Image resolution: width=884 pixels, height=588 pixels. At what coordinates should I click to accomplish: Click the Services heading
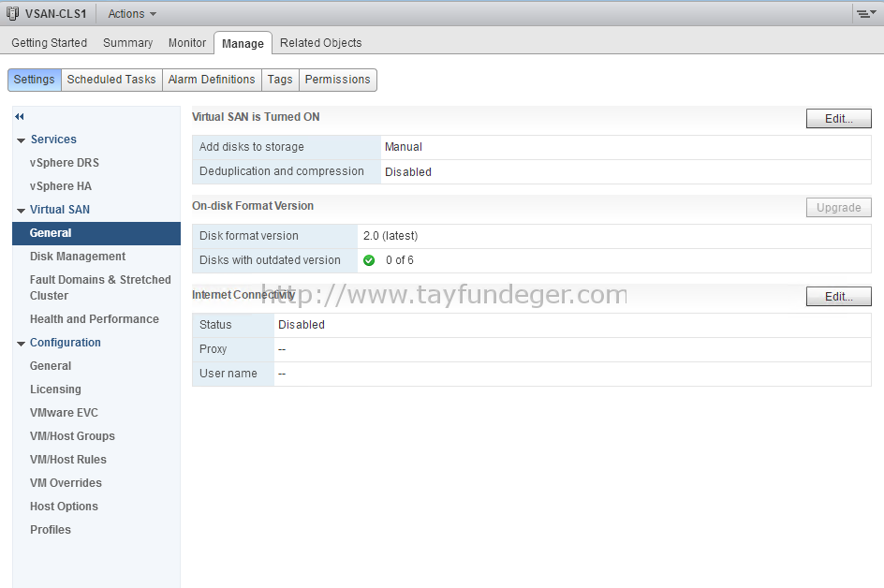click(53, 140)
